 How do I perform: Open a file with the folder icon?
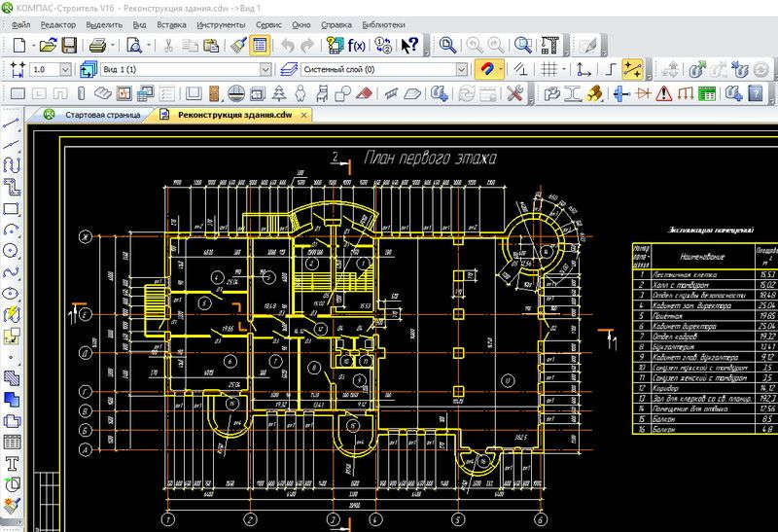click(x=48, y=46)
